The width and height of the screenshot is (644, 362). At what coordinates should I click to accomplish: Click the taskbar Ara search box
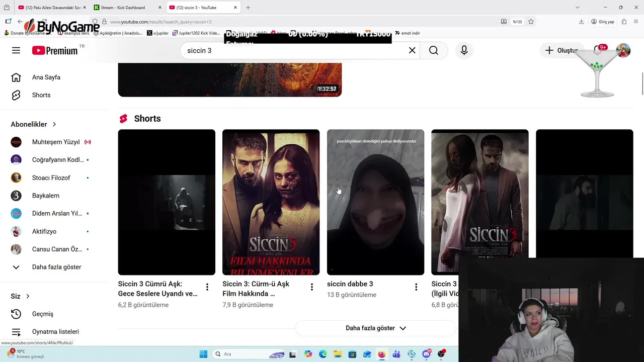[249, 354]
